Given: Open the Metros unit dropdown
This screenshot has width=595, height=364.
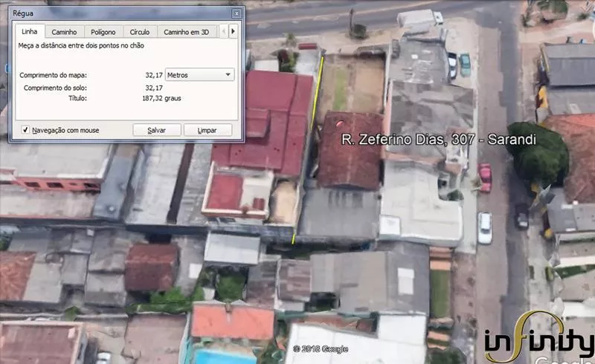Looking at the screenshot, I should click(x=199, y=75).
